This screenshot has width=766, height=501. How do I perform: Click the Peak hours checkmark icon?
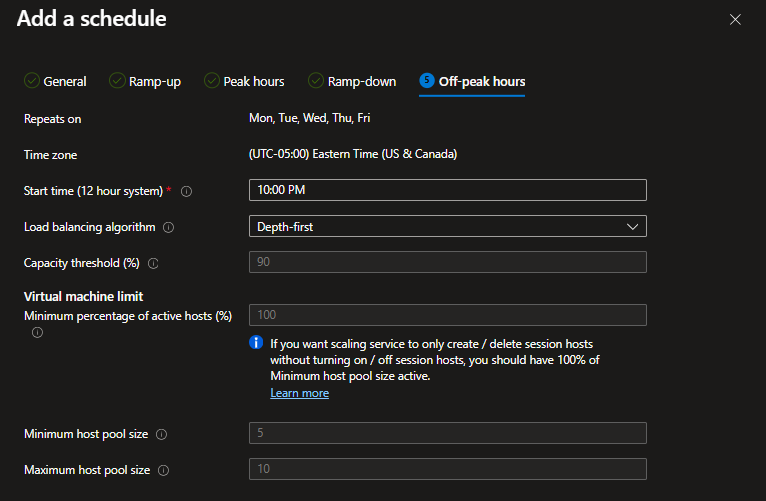(212, 81)
